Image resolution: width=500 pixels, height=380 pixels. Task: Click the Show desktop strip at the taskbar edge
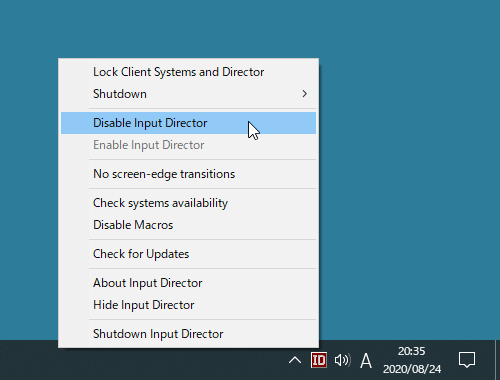click(497, 360)
